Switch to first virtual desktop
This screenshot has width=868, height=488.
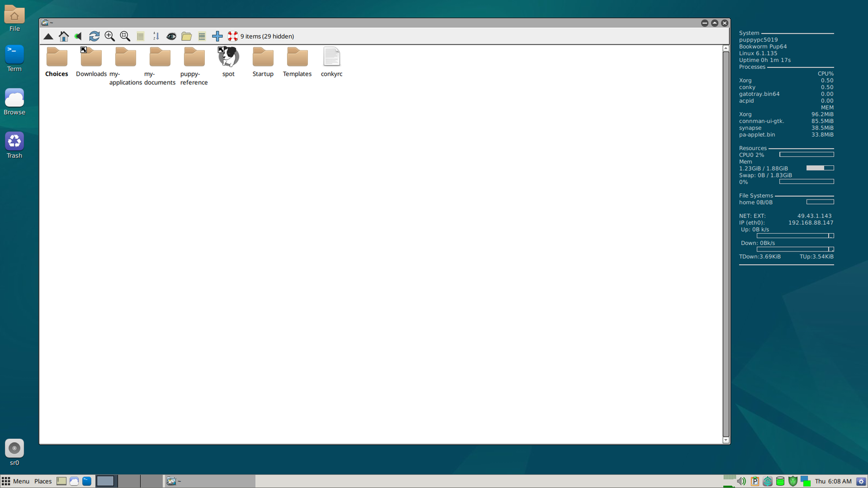coord(105,481)
